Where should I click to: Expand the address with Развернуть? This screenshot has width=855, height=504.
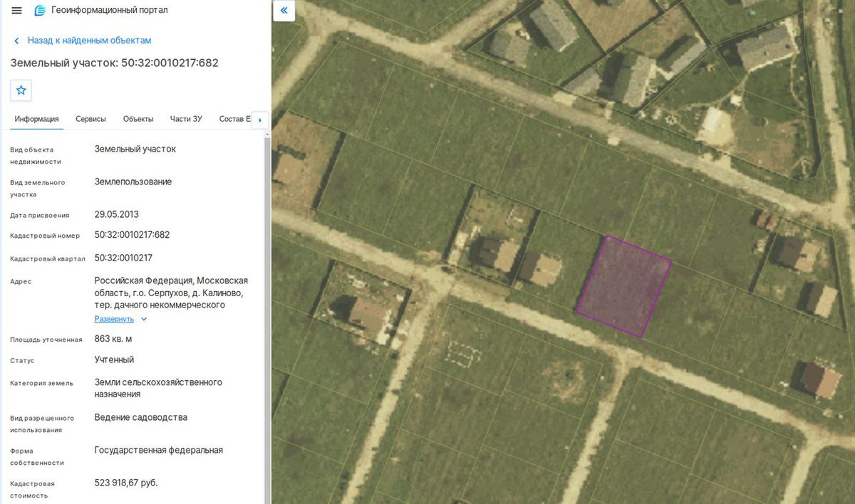pos(114,319)
